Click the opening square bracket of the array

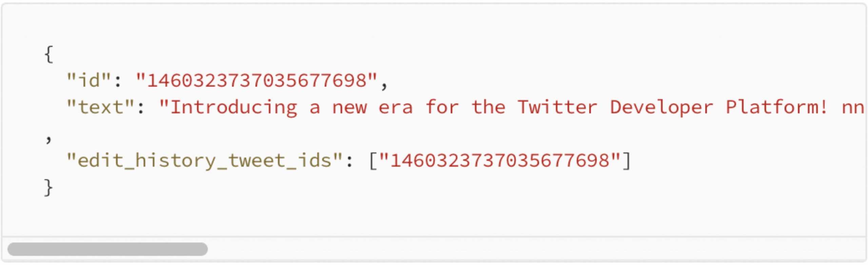click(373, 161)
